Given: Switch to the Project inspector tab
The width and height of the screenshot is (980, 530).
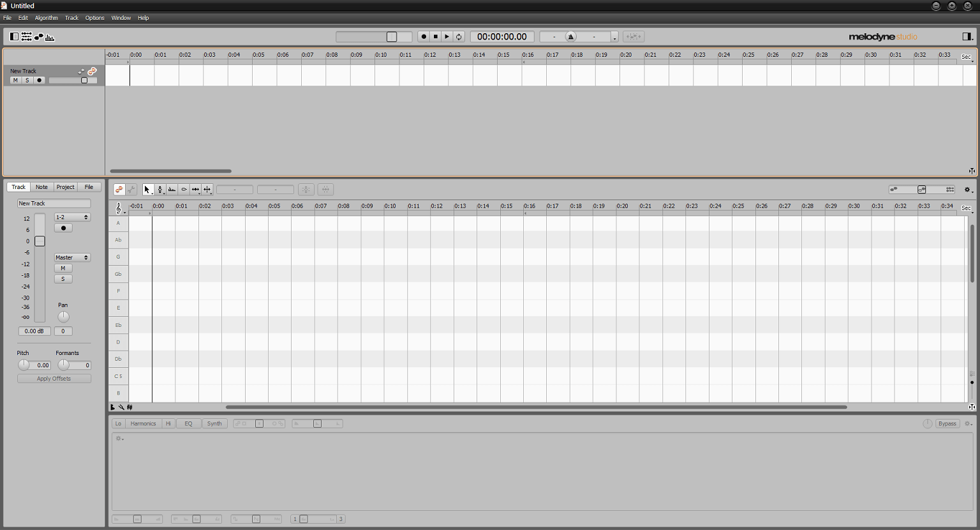Looking at the screenshot, I should (x=65, y=187).
